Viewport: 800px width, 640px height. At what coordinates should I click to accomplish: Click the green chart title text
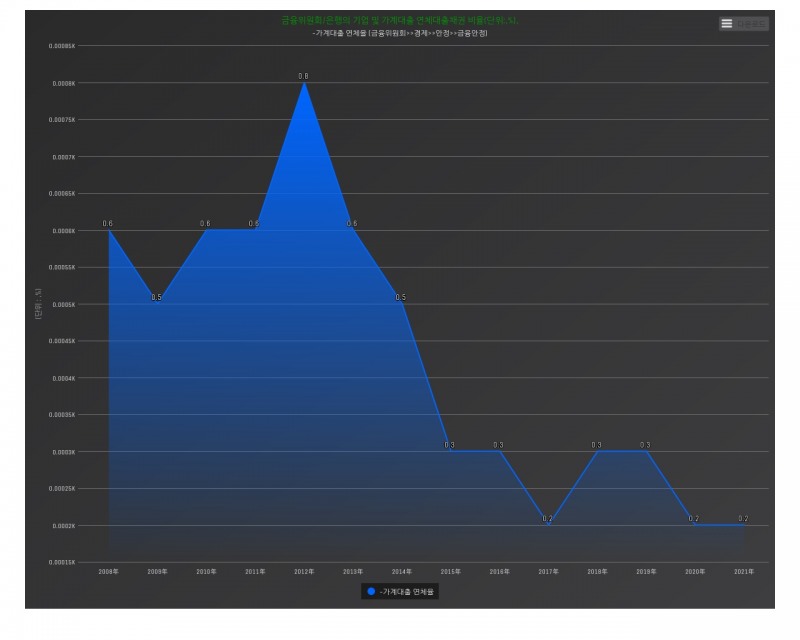tap(399, 20)
